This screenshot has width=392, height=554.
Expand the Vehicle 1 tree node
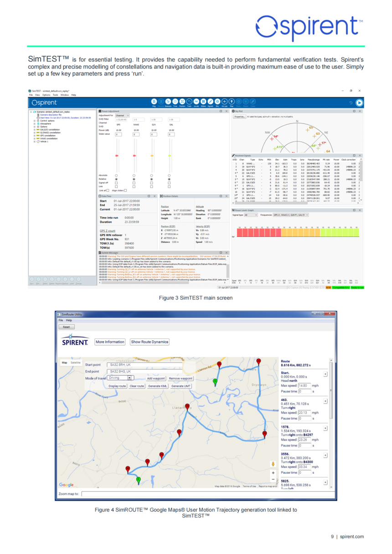[35, 141]
